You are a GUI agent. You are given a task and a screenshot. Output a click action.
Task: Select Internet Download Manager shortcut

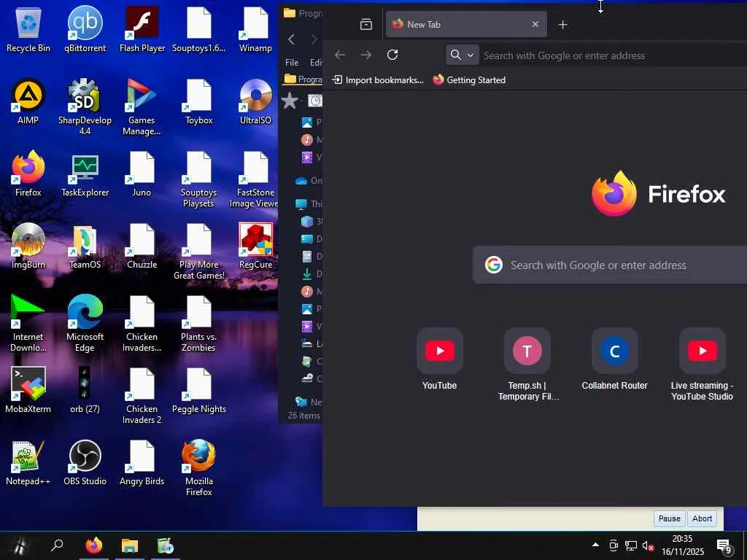pyautogui.click(x=28, y=324)
